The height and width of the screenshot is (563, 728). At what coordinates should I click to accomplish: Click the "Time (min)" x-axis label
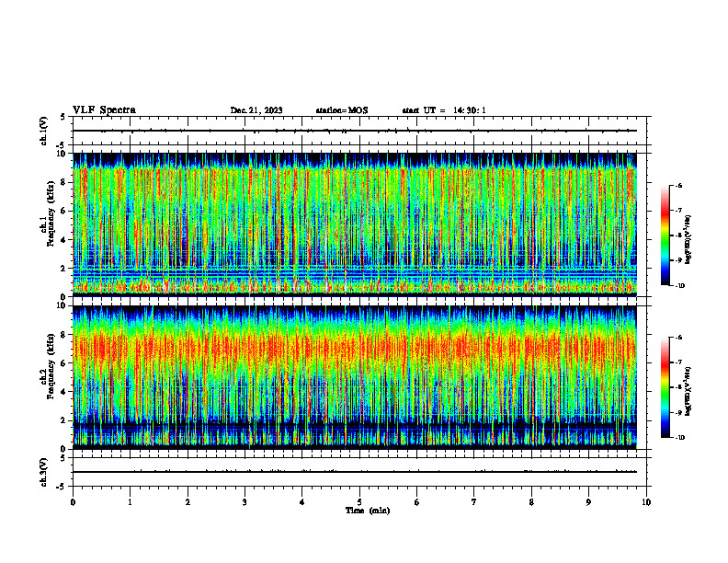click(368, 511)
